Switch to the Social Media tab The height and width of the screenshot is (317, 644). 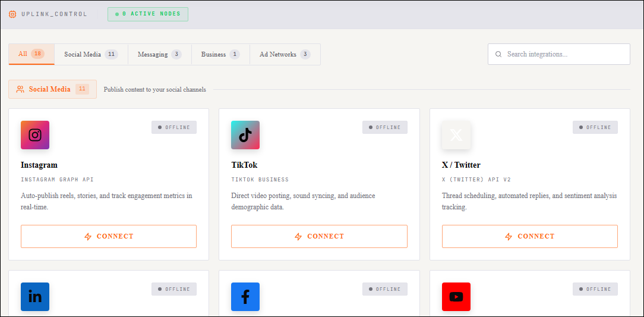coord(91,54)
